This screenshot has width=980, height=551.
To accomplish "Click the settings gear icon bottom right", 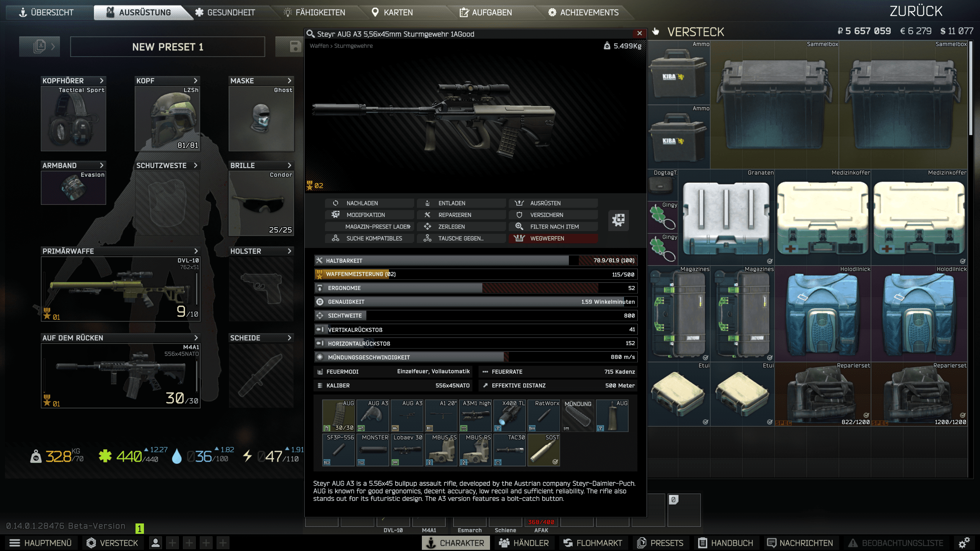I will tap(964, 543).
